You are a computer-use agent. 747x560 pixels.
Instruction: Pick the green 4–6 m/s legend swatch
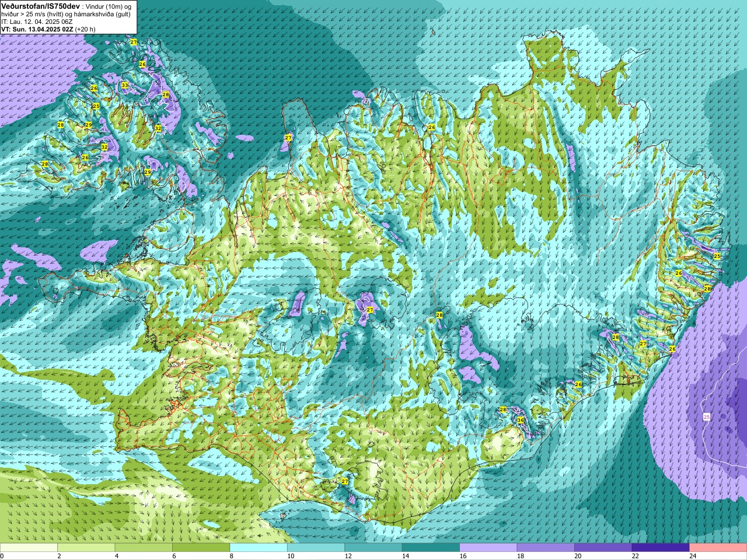click(144, 547)
